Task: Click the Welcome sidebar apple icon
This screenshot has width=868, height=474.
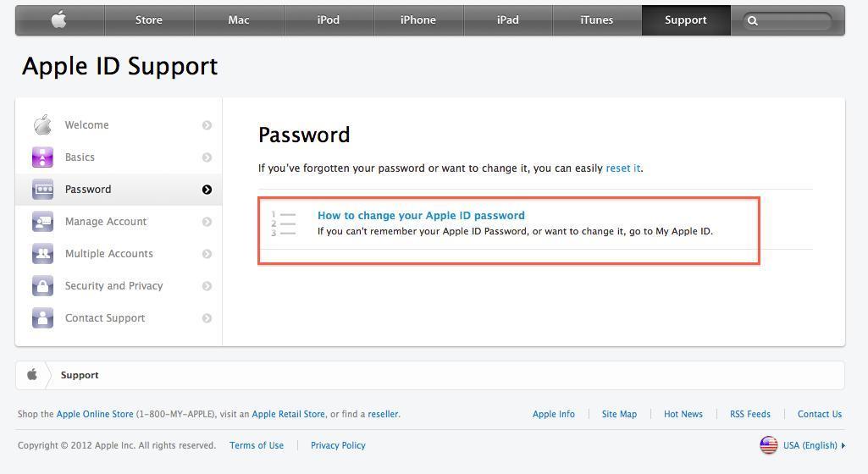Action: tap(42, 125)
